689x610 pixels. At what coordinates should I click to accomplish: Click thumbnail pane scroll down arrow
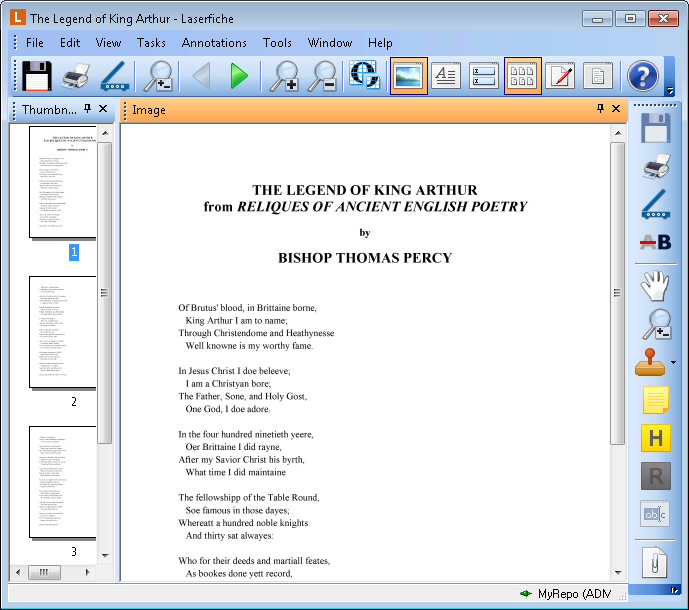coord(105,556)
